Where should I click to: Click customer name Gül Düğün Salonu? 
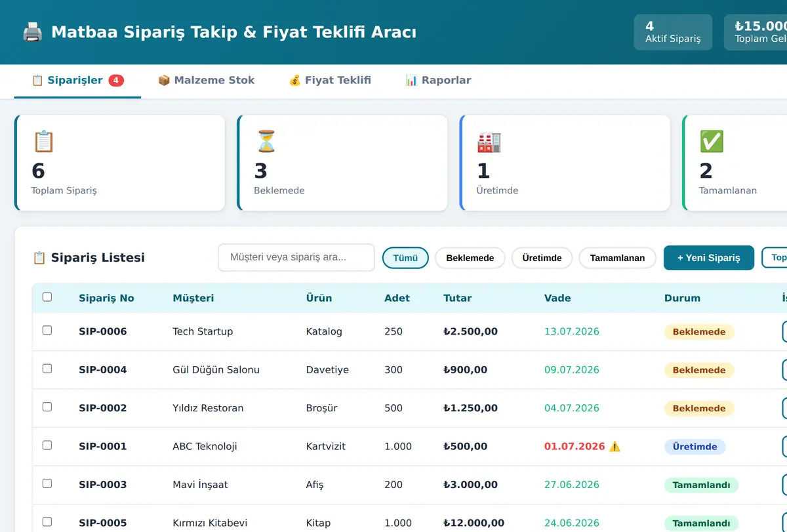tap(216, 369)
